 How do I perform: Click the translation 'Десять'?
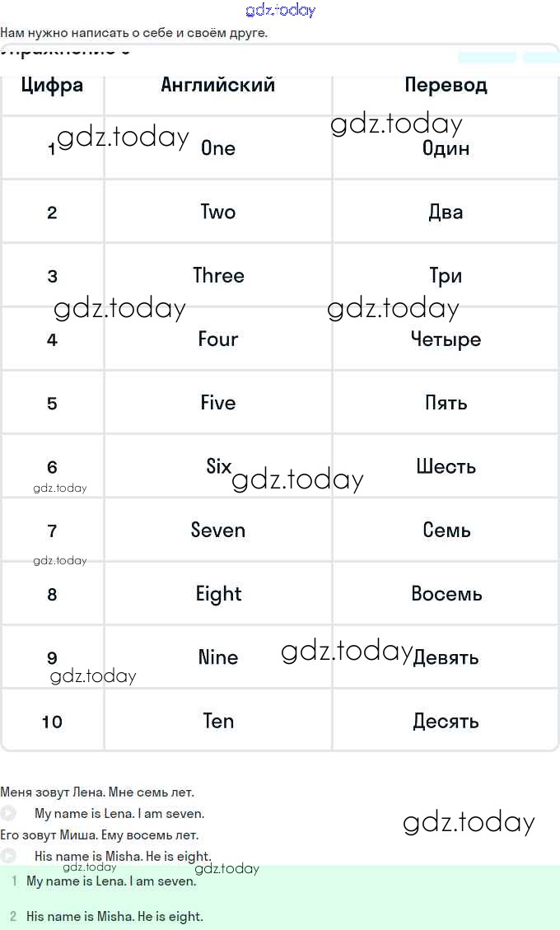point(446,722)
